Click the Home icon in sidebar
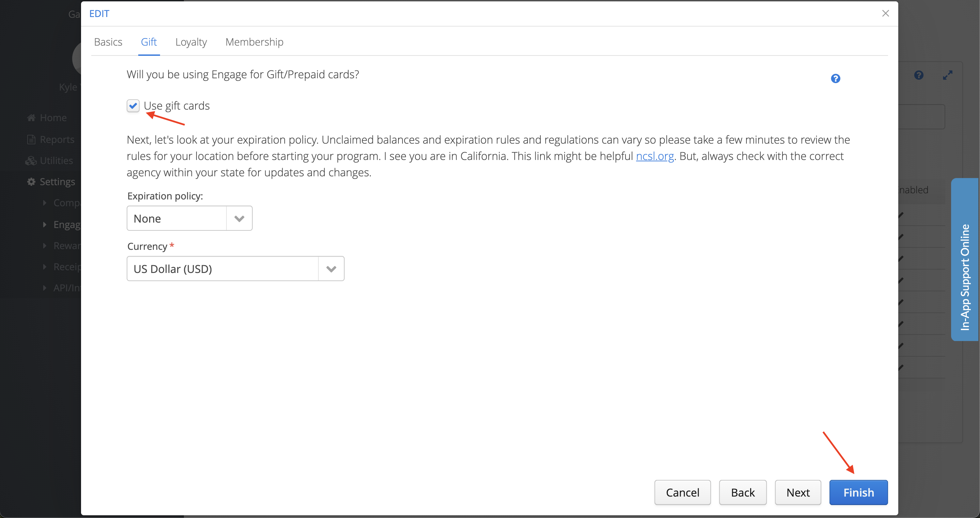The height and width of the screenshot is (518, 980). pyautogui.click(x=31, y=118)
